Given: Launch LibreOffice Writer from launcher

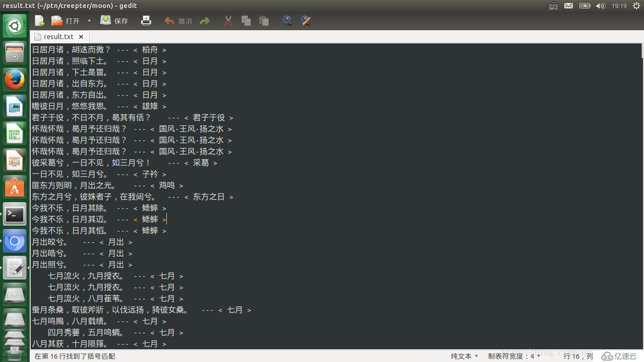Looking at the screenshot, I should 15,106.
